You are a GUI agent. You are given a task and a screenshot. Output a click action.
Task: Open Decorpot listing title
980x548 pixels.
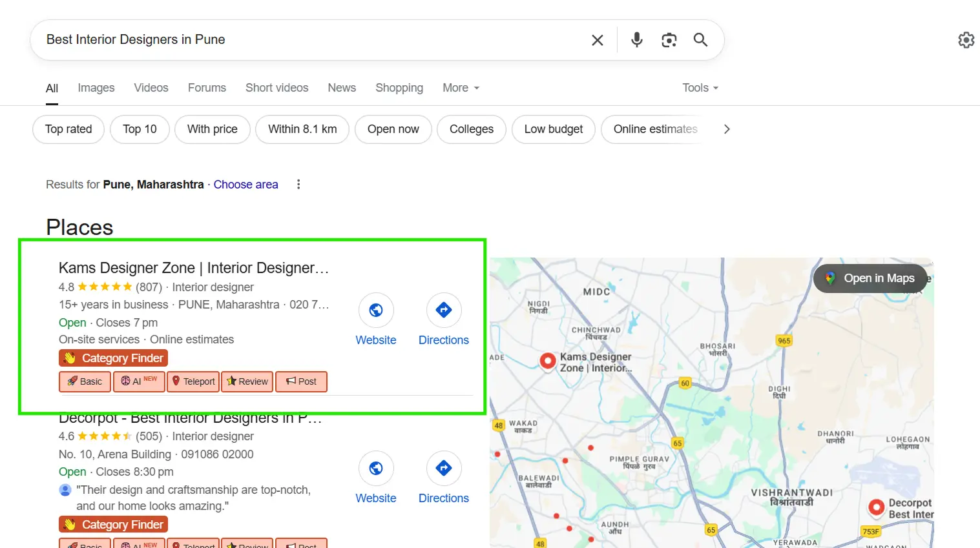191,418
